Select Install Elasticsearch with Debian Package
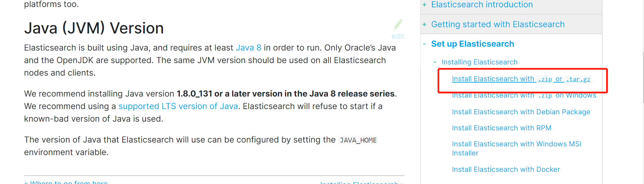Screen dimensions: 644x184 pyautogui.click(x=521, y=112)
